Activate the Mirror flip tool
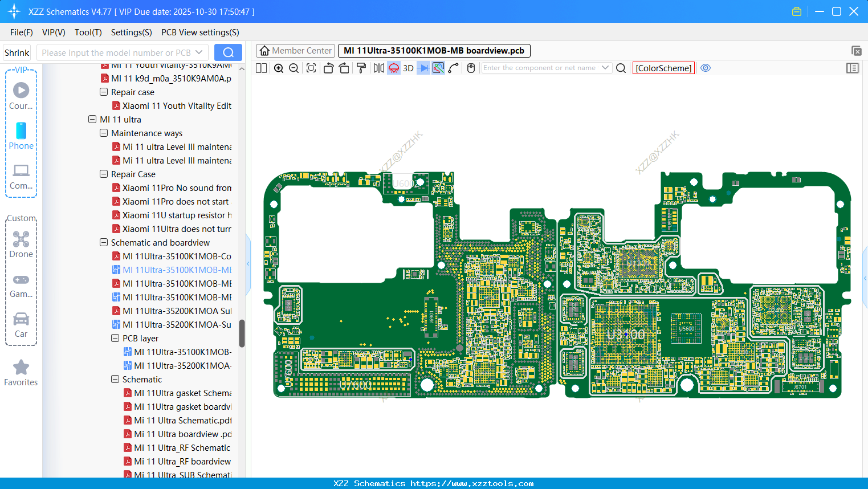The height and width of the screenshot is (489, 868). (378, 68)
